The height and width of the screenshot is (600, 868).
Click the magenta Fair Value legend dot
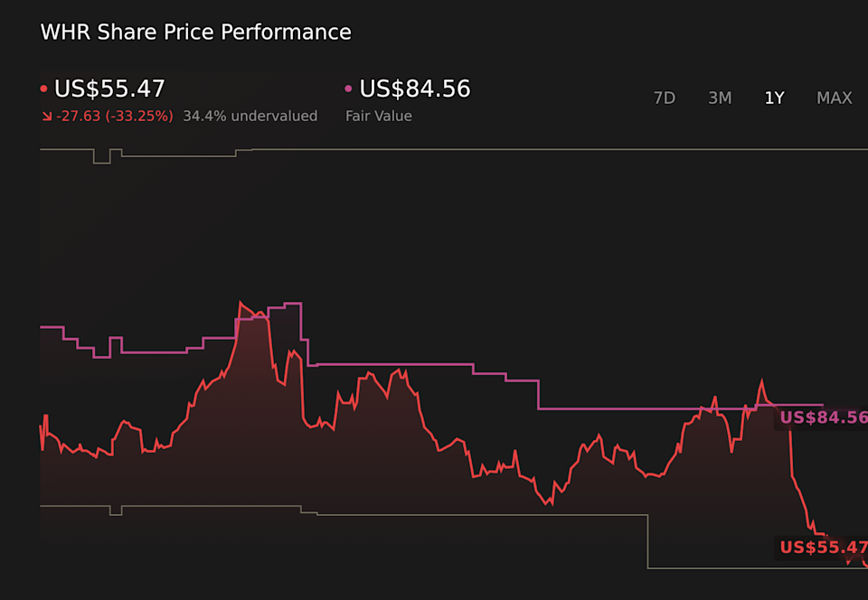coord(347,89)
